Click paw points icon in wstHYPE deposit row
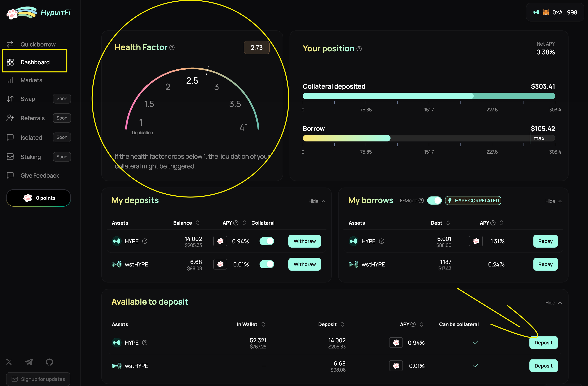The image size is (588, 386). [x=220, y=264]
